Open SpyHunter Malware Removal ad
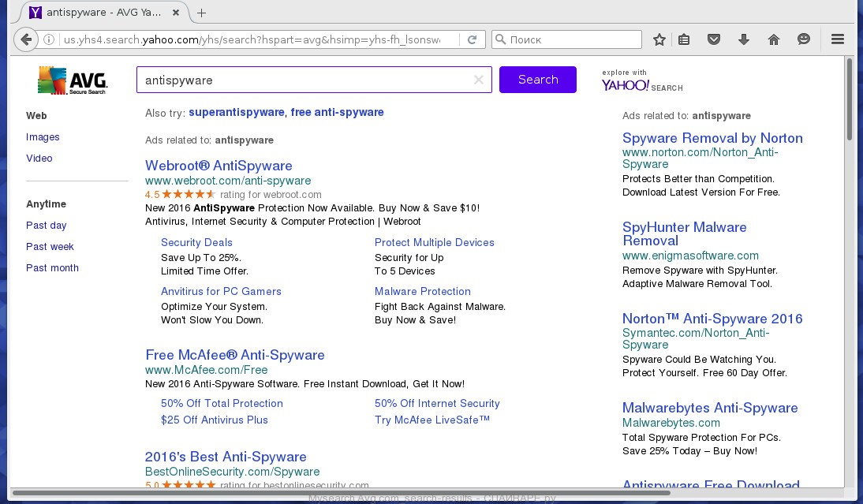Viewport: 863px width, 504px height. pos(684,233)
